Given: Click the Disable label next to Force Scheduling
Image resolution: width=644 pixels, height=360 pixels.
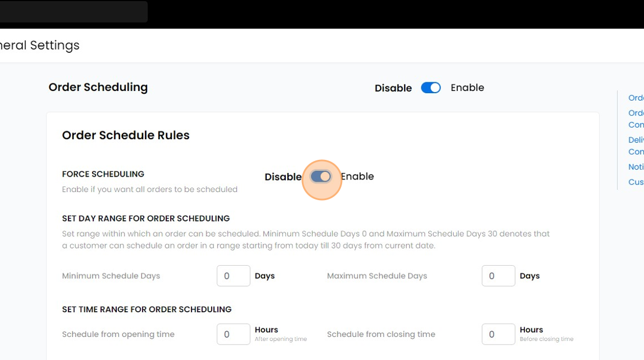Looking at the screenshot, I should [282, 177].
